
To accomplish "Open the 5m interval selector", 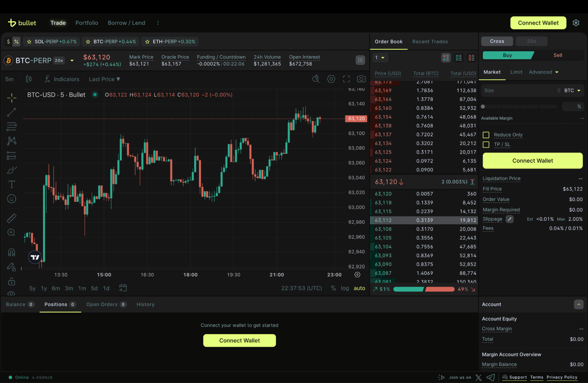I will [x=10, y=79].
